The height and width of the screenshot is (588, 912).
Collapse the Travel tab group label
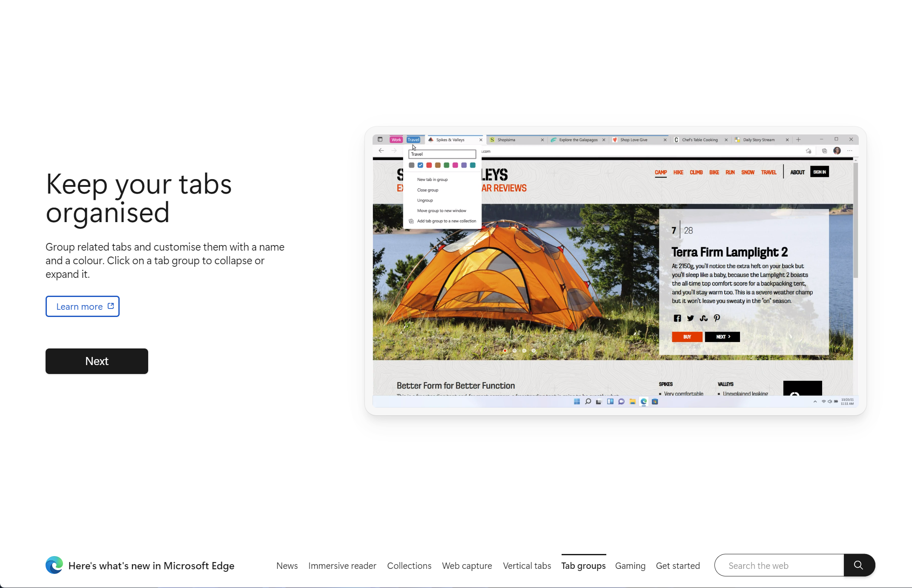click(x=413, y=140)
